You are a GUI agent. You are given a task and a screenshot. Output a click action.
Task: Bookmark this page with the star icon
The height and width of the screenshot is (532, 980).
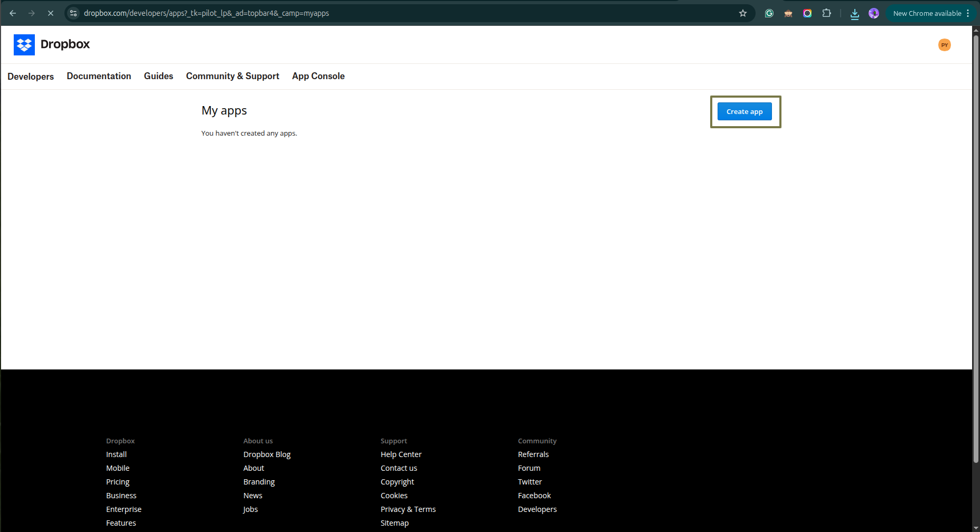point(743,13)
